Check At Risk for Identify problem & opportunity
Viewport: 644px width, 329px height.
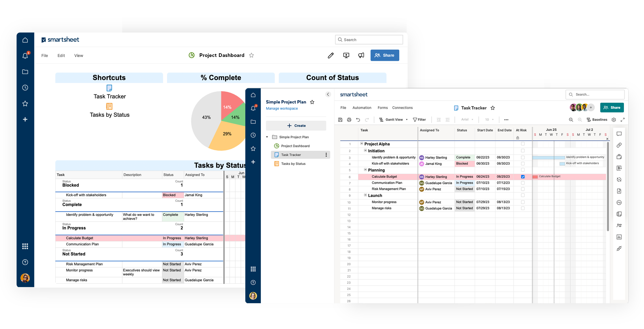(523, 157)
